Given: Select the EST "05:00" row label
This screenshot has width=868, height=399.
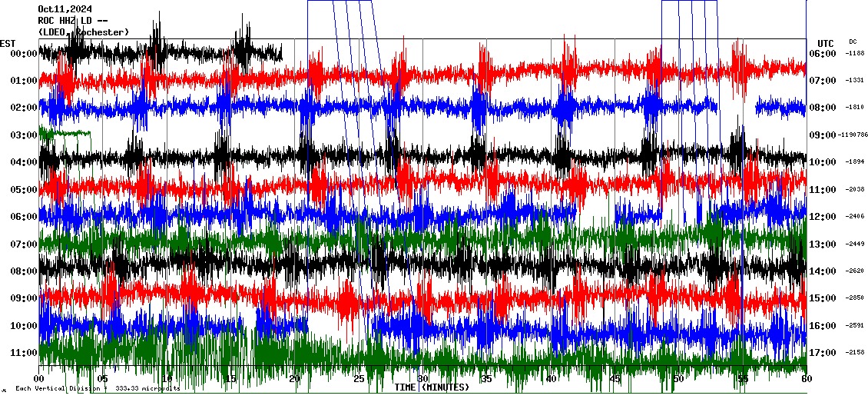Looking at the screenshot, I should click(x=23, y=190).
